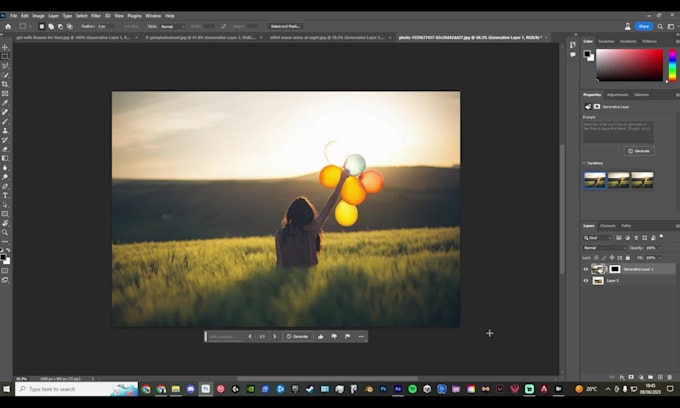680x408 pixels.
Task: Go to the next variation arrow
Action: pyautogui.click(x=275, y=336)
